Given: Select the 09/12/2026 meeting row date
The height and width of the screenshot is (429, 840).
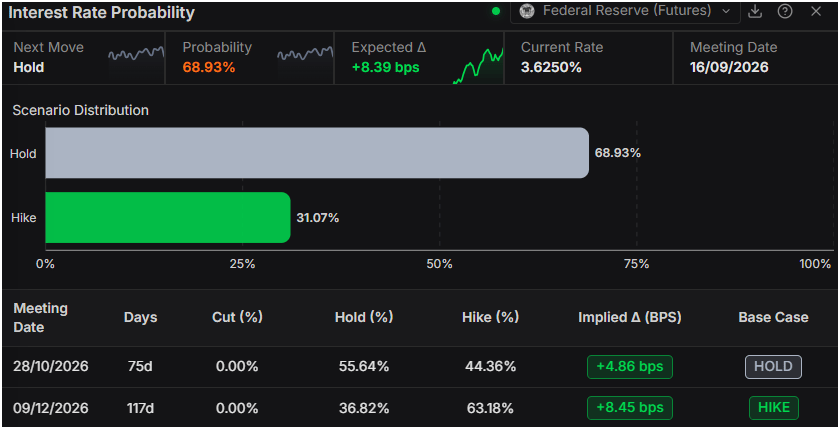Looking at the screenshot, I should [x=50, y=408].
